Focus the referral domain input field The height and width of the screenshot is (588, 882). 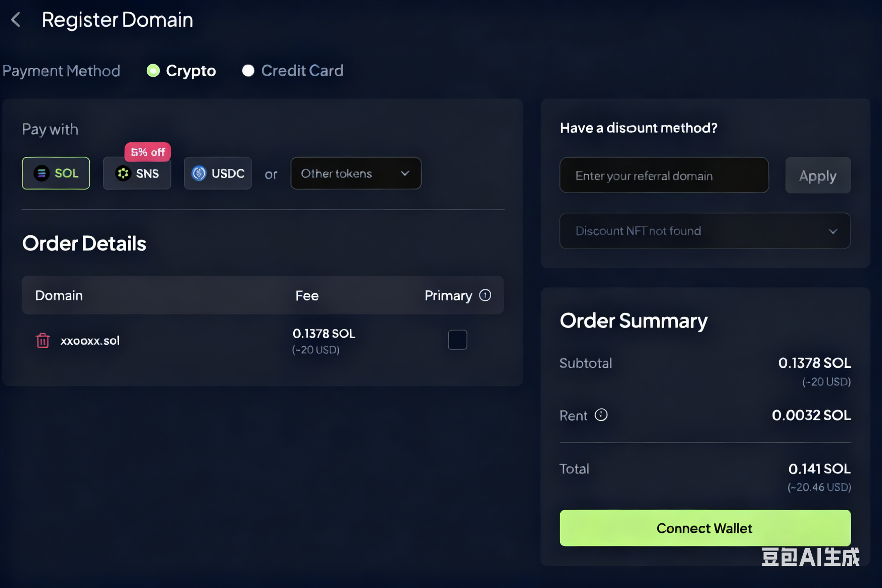664,175
